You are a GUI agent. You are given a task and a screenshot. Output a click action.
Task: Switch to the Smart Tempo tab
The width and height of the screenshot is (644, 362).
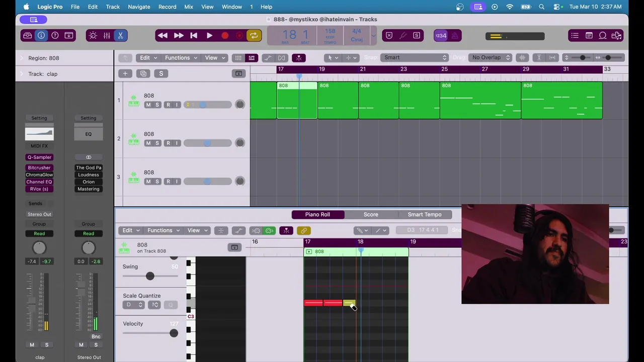425,215
